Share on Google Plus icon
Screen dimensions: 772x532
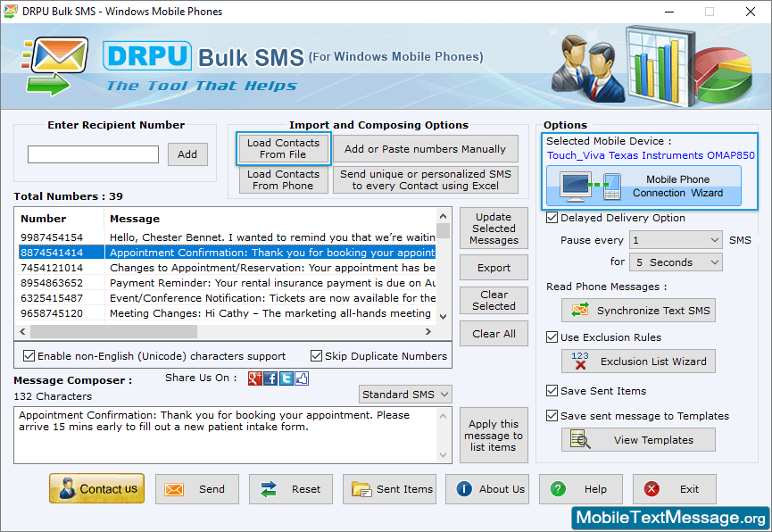[255, 378]
